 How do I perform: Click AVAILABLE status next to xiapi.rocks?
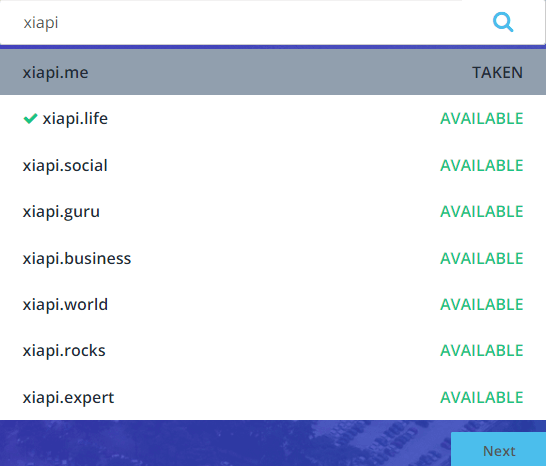click(x=482, y=350)
